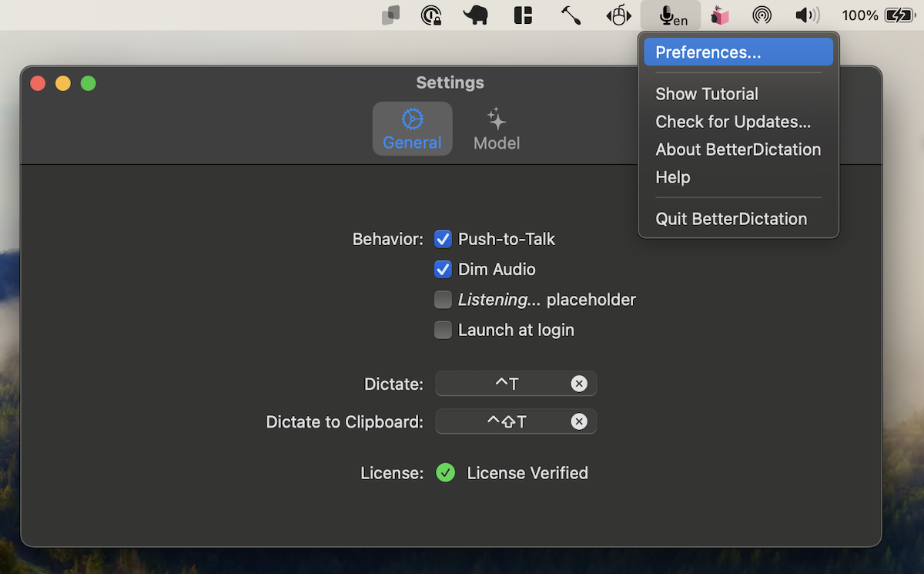Click the "Dictate to Clipboard:" label
This screenshot has width=924, height=574.
(x=345, y=422)
